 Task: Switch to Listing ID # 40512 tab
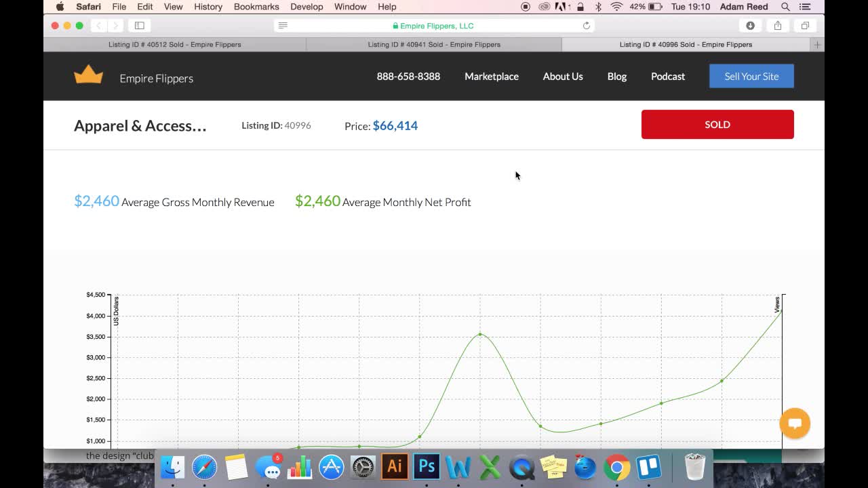(175, 45)
